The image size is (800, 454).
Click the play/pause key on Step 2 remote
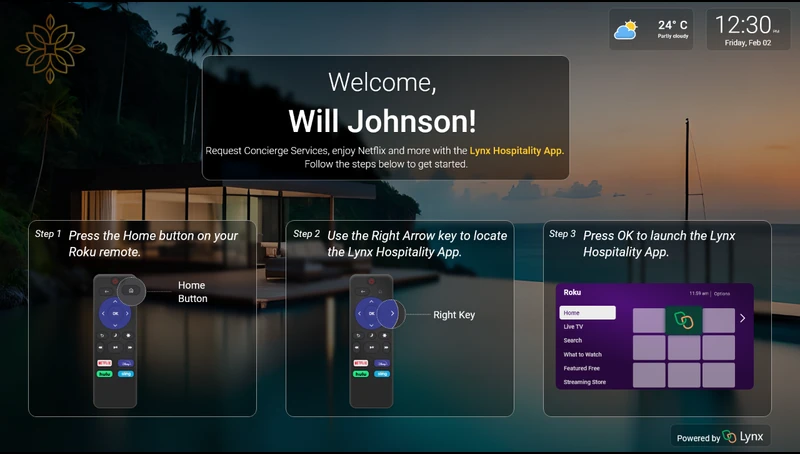click(371, 347)
